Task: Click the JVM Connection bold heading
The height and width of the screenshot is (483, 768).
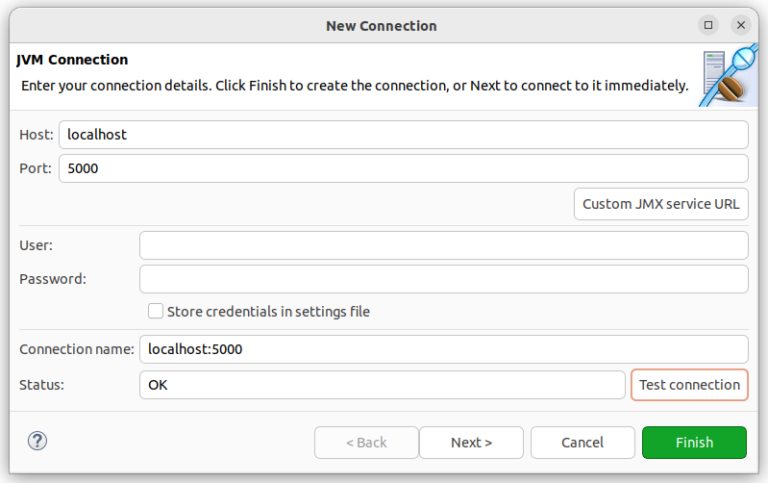Action: (72, 60)
